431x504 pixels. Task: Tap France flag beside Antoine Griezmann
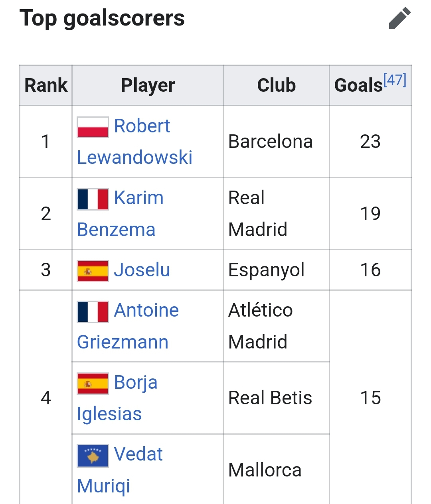[93, 311]
